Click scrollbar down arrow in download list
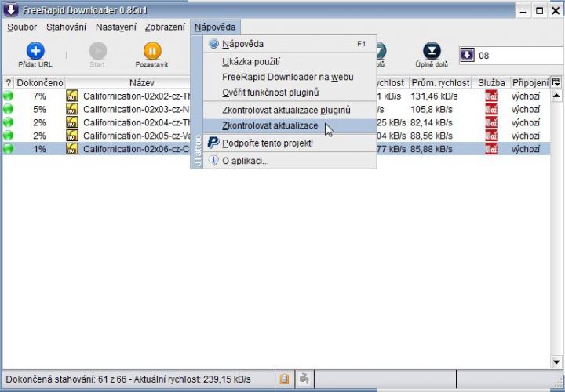Screen dimensions: 565x392 (x=556, y=361)
